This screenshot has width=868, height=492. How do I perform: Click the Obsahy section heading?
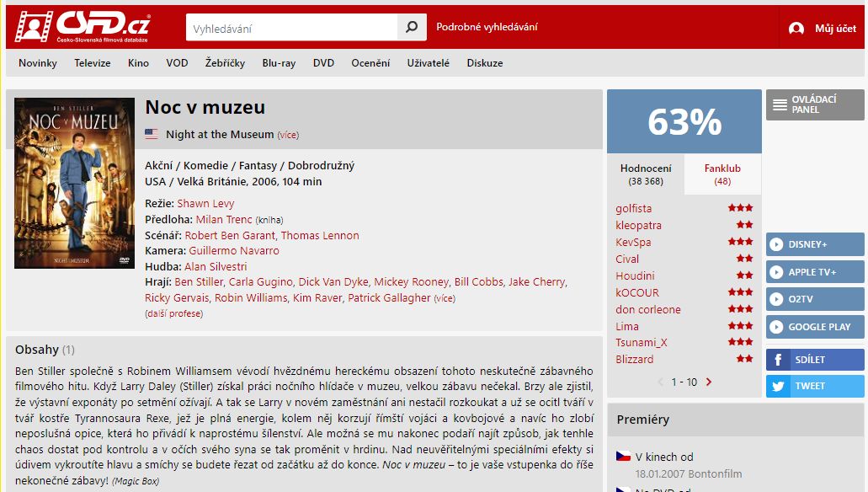[36, 350]
